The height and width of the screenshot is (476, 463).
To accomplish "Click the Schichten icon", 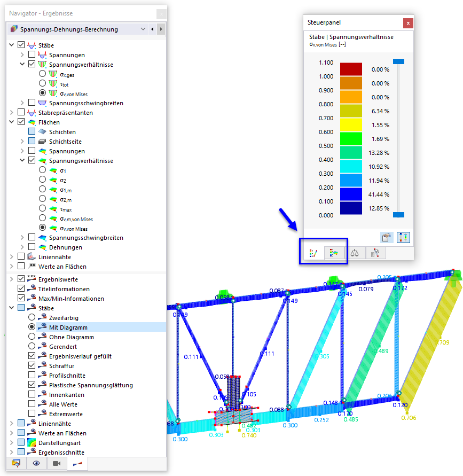I will (43, 131).
